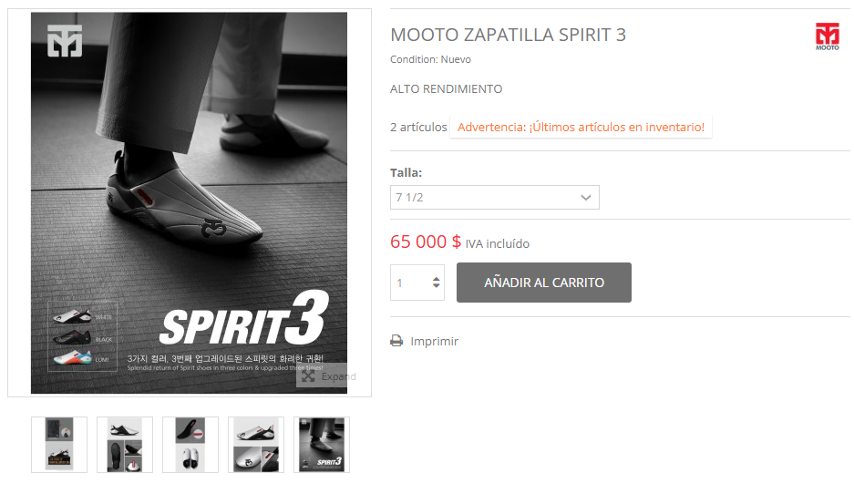The image size is (854, 504).
Task: Select the Spirit3 poster thumbnail
Action: click(322, 445)
